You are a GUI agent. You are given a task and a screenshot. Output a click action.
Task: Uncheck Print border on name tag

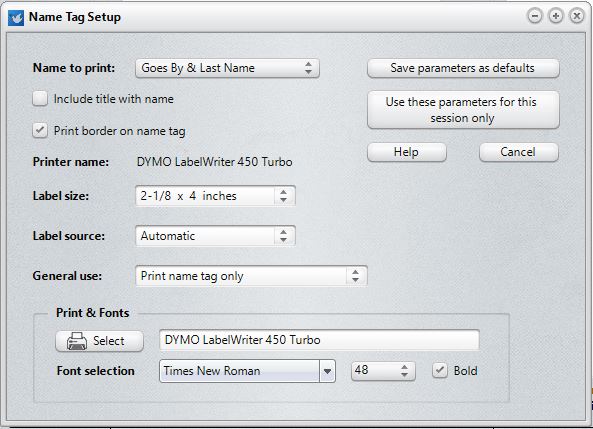40,131
